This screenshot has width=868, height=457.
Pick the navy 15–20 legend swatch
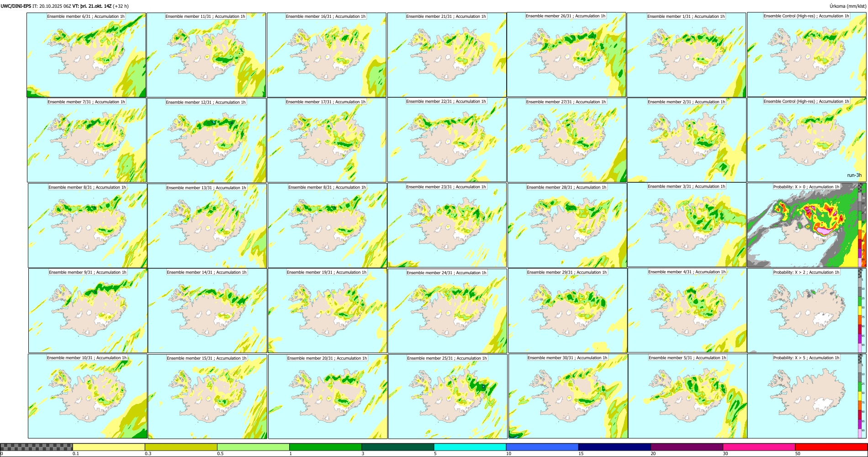(614, 447)
